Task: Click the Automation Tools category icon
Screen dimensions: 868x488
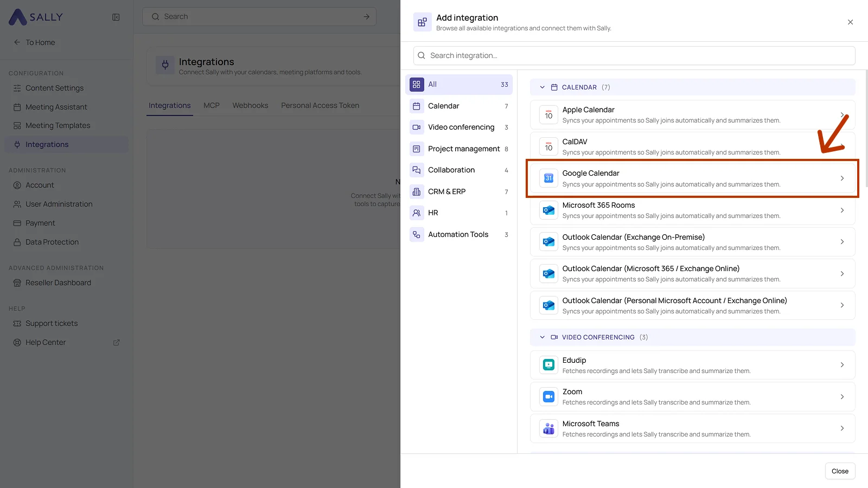Action: (417, 234)
